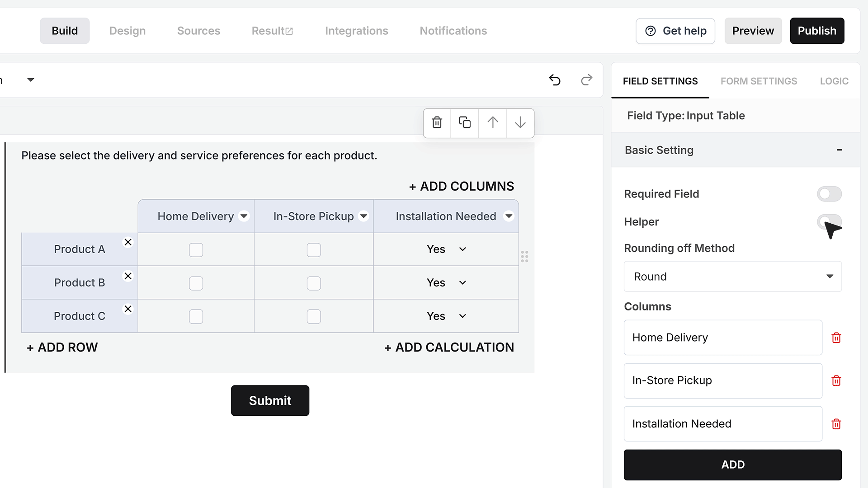Image resolution: width=868 pixels, height=488 pixels.
Task: Edit the In-Store Pickup column name field
Action: tap(723, 380)
